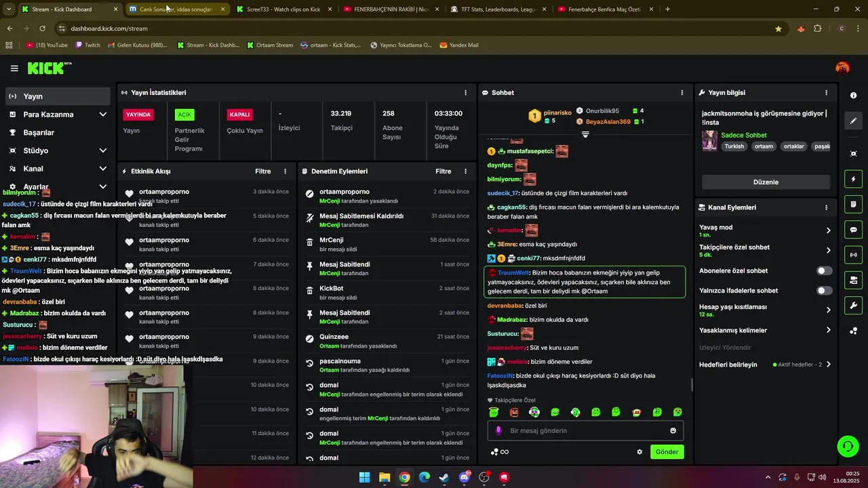Open Hesap yaşı kısıtlaması settings arrow
The width and height of the screenshot is (868, 488).
click(x=828, y=310)
